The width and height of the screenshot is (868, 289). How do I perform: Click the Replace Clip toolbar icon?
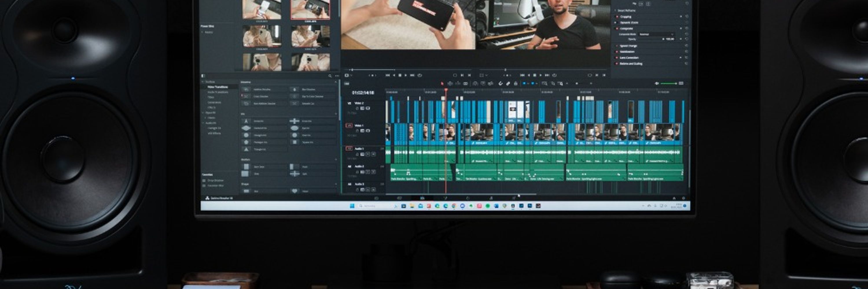point(491,84)
